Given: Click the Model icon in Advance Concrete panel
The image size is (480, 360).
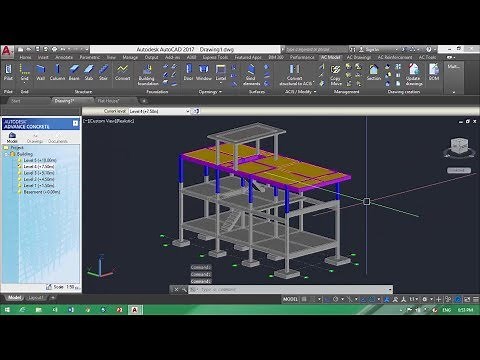Looking at the screenshot, I should pos(12,137).
